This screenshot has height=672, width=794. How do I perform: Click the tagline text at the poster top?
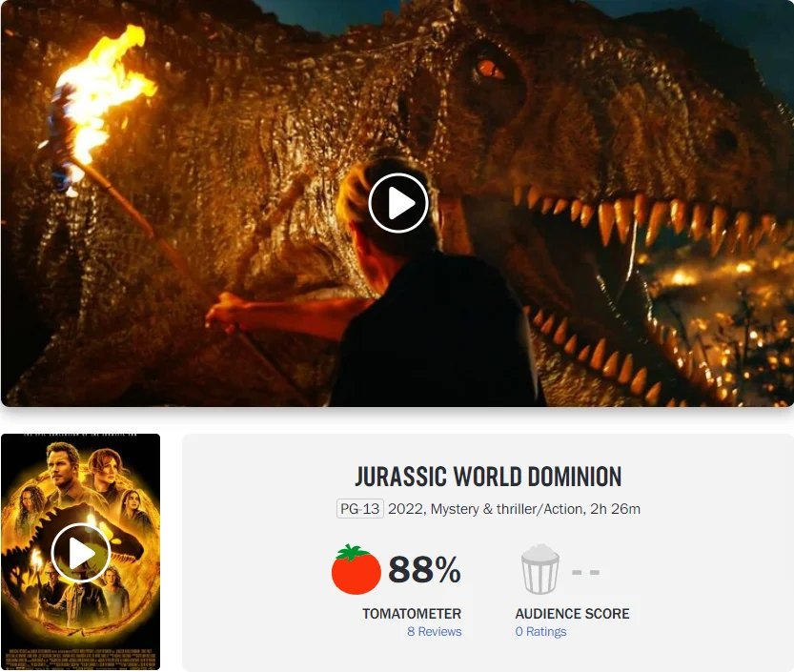[81, 436]
